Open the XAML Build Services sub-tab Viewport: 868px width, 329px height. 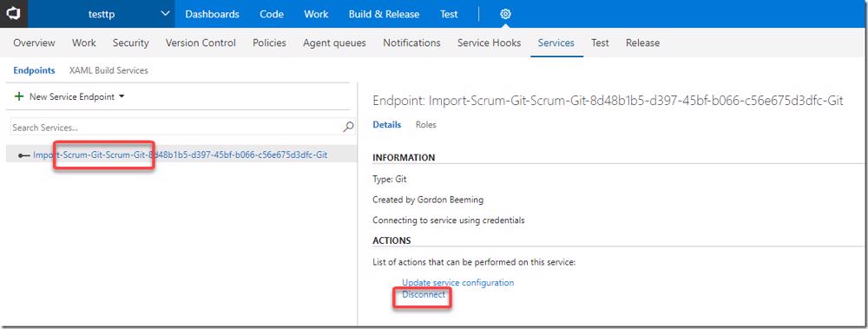pyautogui.click(x=108, y=70)
